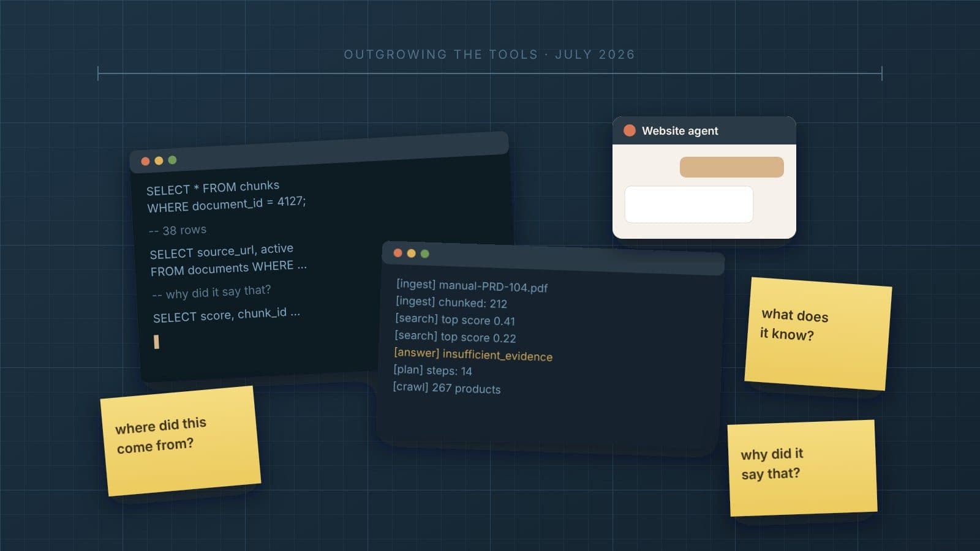
Task: Click the yellow dot on the SQL terminal window
Action: (159, 160)
